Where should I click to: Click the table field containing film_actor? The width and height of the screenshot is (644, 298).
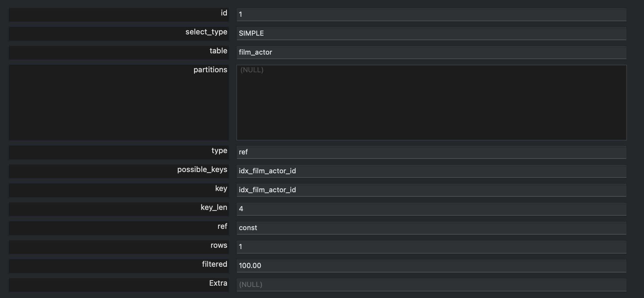pos(431,52)
